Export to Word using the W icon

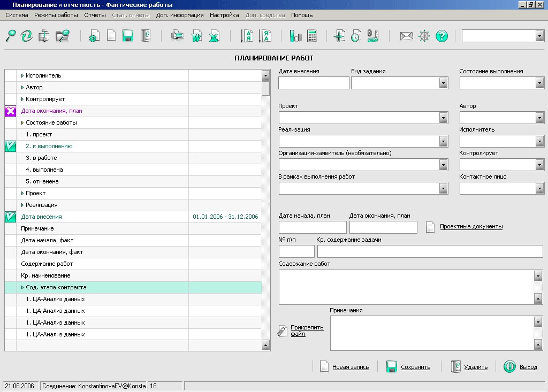pyautogui.click(x=197, y=36)
